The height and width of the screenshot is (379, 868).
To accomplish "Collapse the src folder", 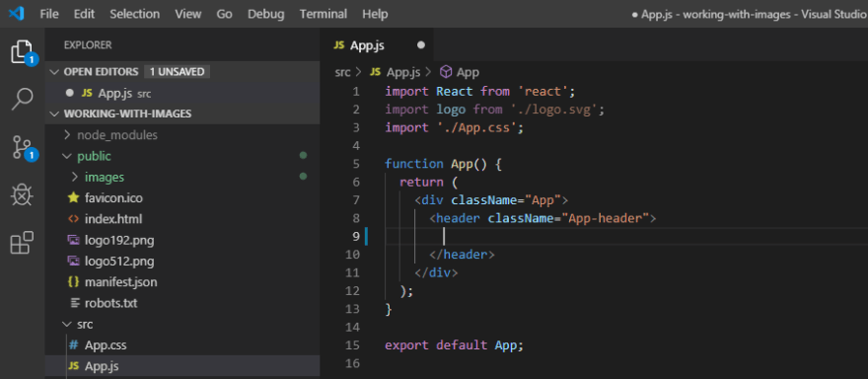I will click(x=67, y=324).
